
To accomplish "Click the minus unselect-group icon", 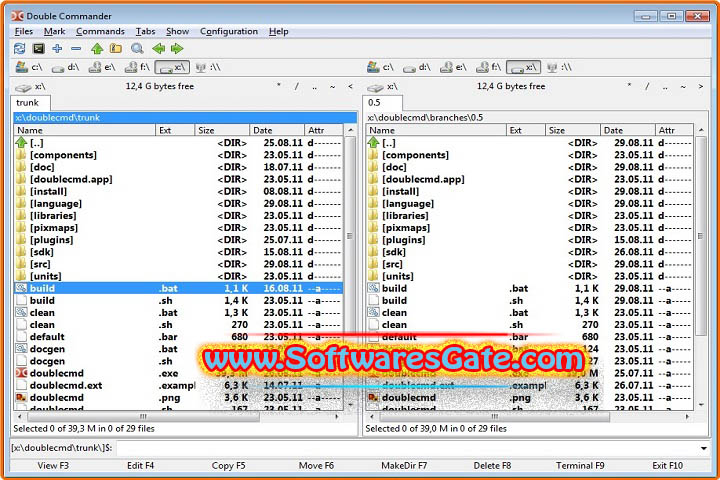I will pos(76,48).
